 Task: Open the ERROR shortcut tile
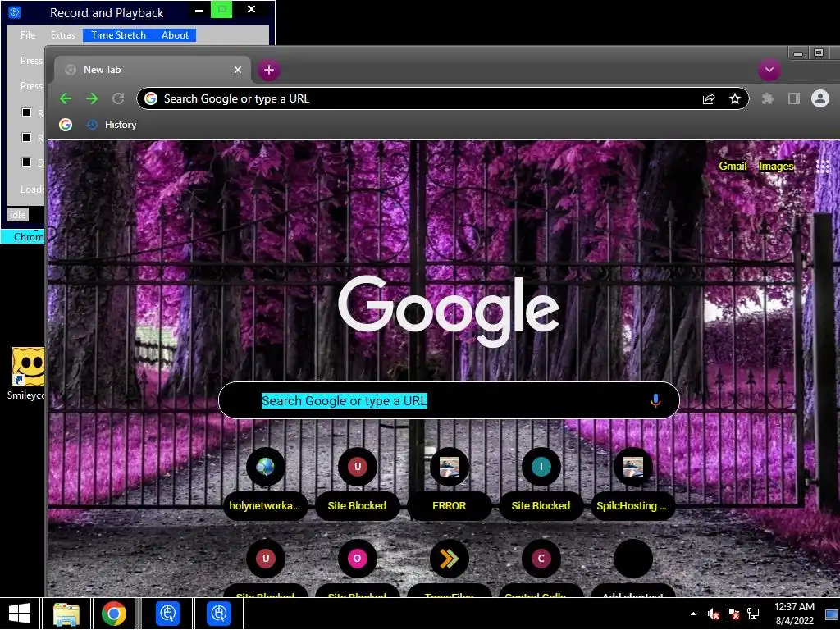coord(449,485)
